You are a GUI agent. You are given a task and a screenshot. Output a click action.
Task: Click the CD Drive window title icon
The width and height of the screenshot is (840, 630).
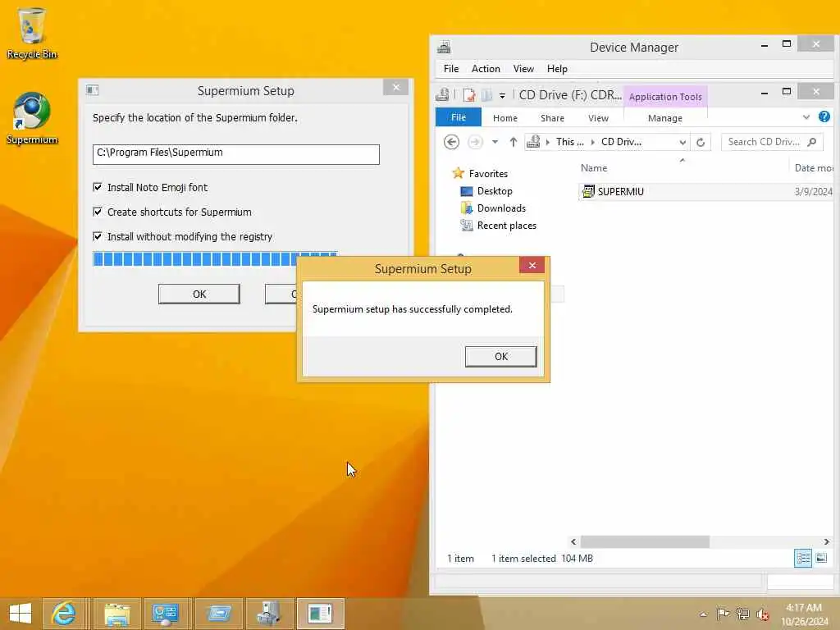tap(442, 95)
